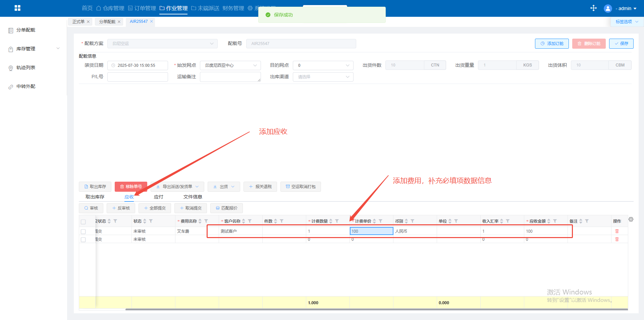
Task: Check the second row checkbox
Action: pos(83,239)
